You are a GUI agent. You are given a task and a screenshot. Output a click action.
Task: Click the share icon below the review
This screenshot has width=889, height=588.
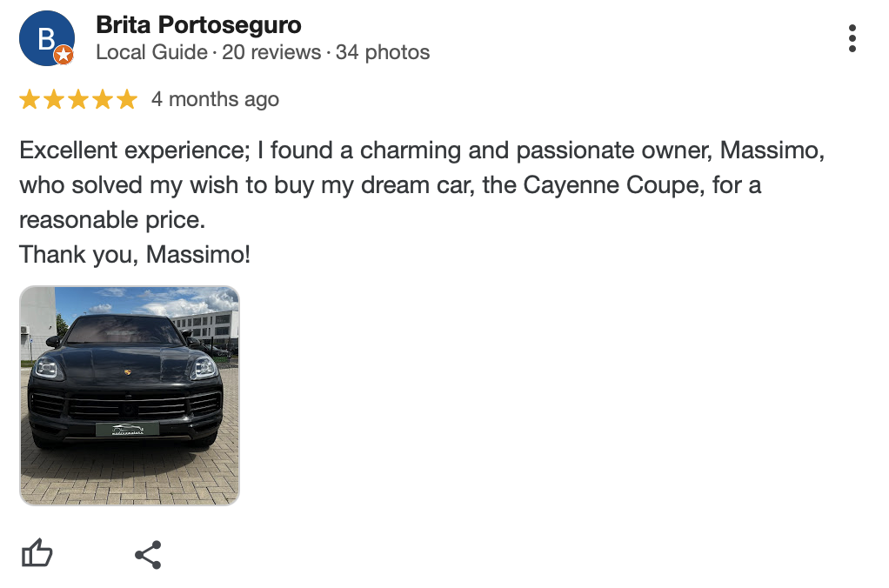click(x=147, y=553)
